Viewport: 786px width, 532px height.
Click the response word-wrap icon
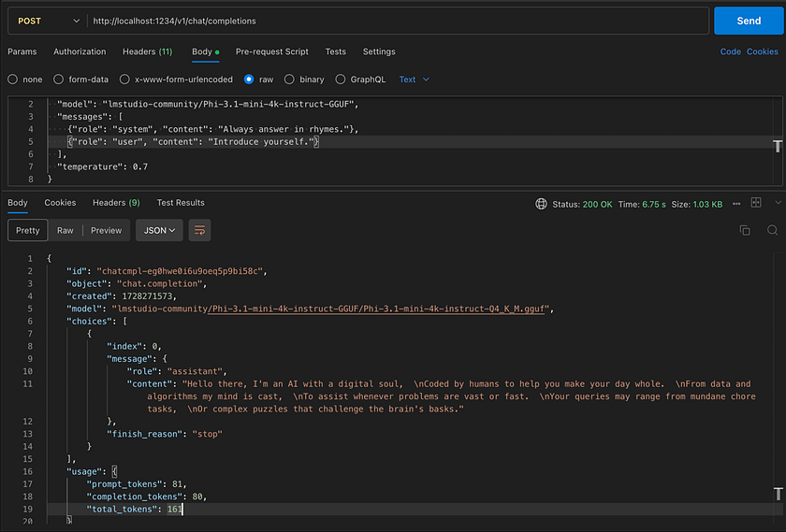[199, 230]
